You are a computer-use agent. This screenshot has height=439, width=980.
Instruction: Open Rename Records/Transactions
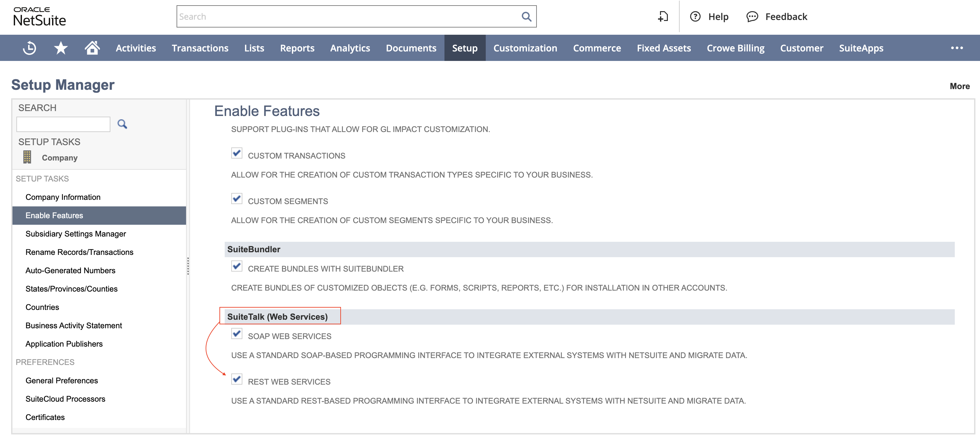point(79,252)
